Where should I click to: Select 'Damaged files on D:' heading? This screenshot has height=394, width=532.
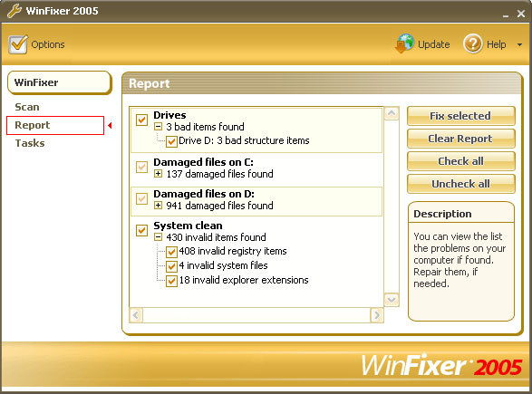204,194
